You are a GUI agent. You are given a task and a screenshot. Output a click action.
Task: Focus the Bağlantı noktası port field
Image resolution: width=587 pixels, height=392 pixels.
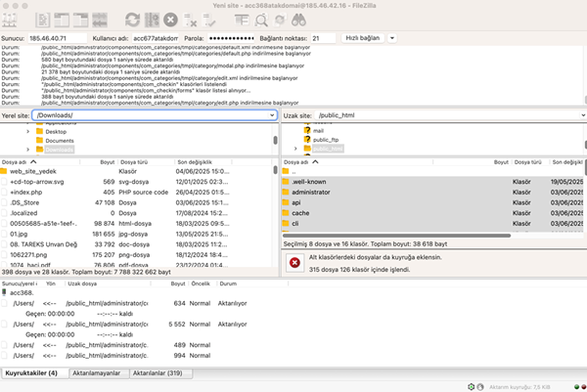click(x=323, y=38)
